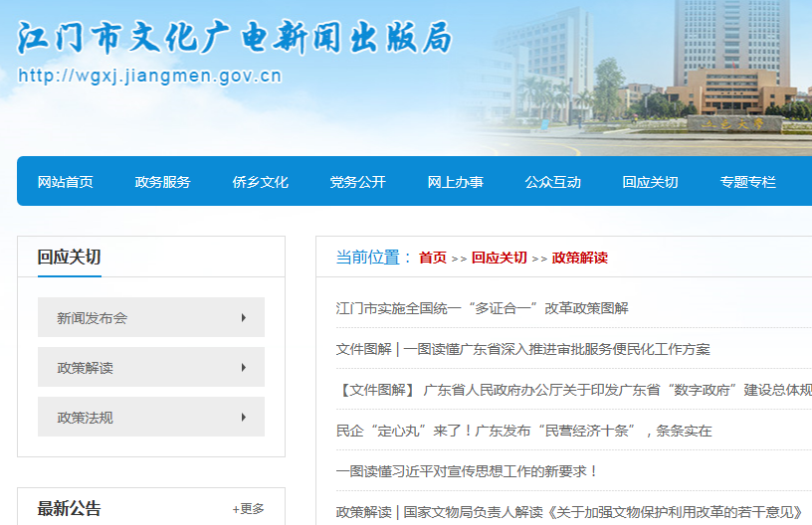
Task: Click 网上办事 in the nav bar
Action: pos(456,182)
